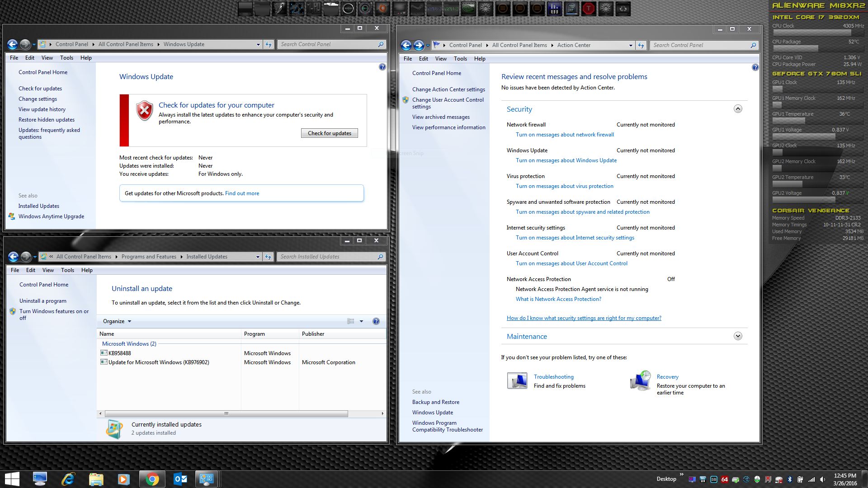Go forward in Action Center window
This screenshot has height=488, width=868.
tap(419, 45)
